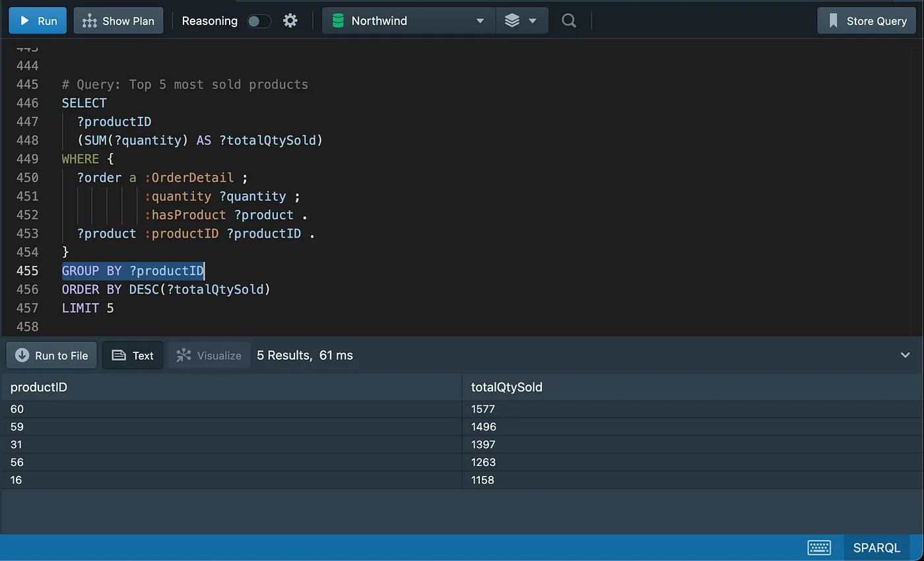Viewport: 924px width, 561px height.
Task: Select the cell with productID 60
Action: (231, 409)
